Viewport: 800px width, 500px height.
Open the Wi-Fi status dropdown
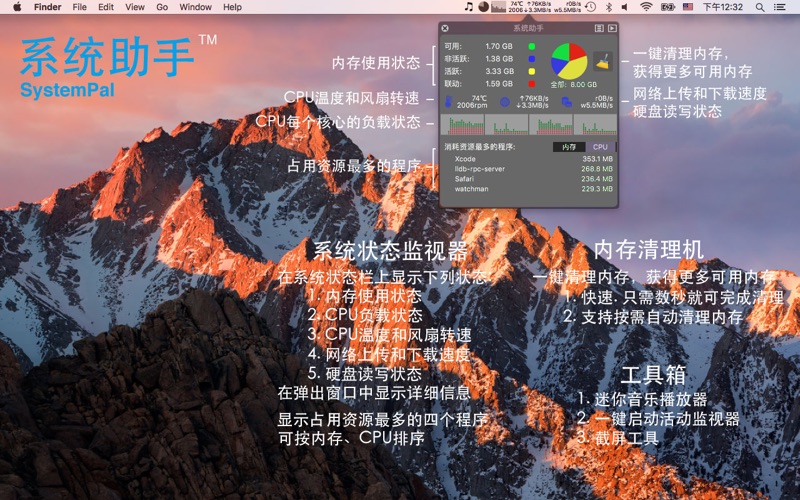645,7
